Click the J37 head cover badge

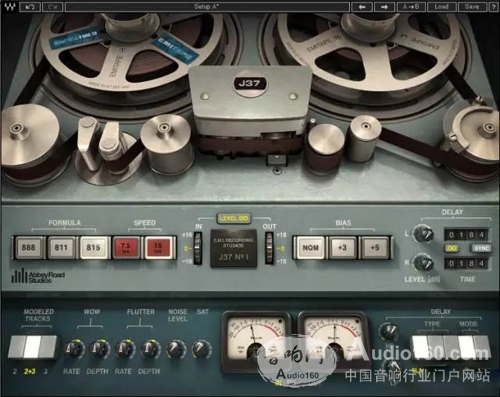tap(250, 83)
